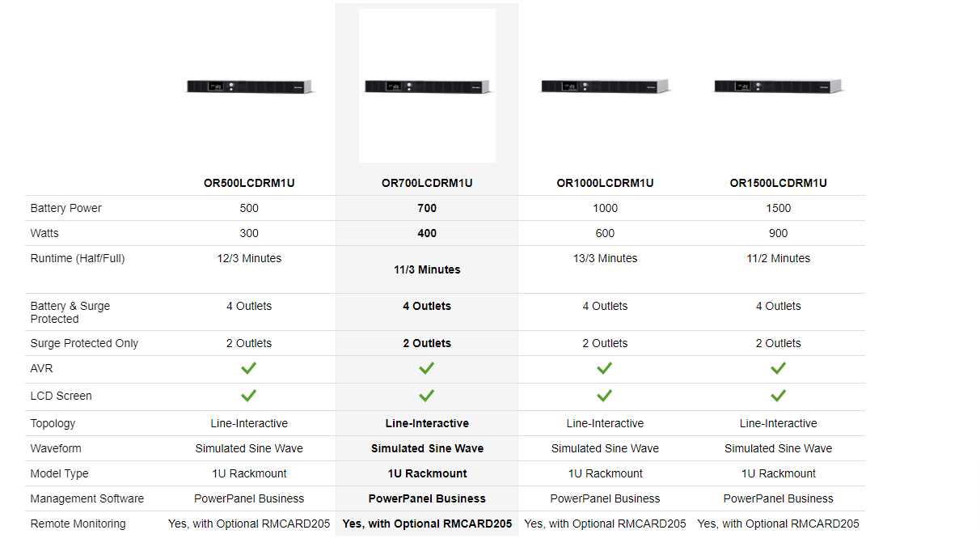Screen dimensions: 980x547
Task: Click AVR checkmark for OR1000LCDRM1U
Action: click(605, 368)
